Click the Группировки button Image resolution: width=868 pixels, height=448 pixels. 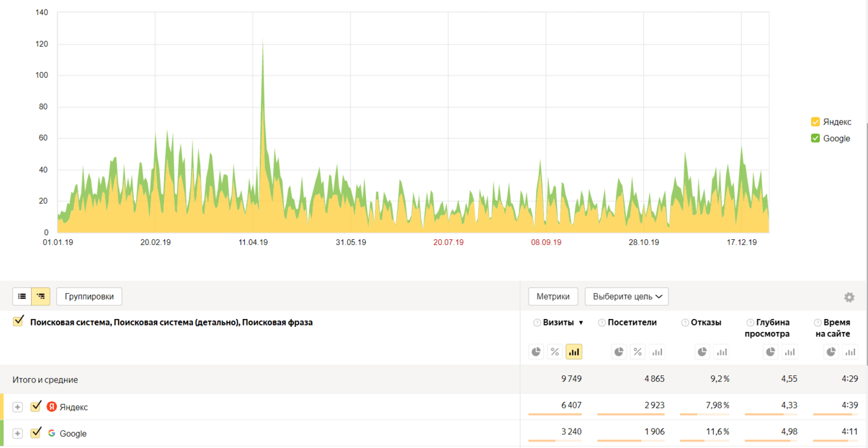coord(89,296)
